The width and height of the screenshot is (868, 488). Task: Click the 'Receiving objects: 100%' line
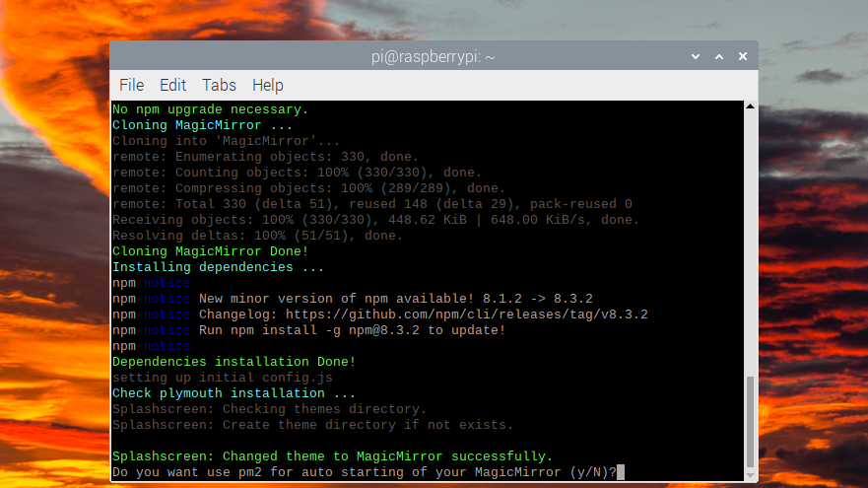click(x=376, y=220)
